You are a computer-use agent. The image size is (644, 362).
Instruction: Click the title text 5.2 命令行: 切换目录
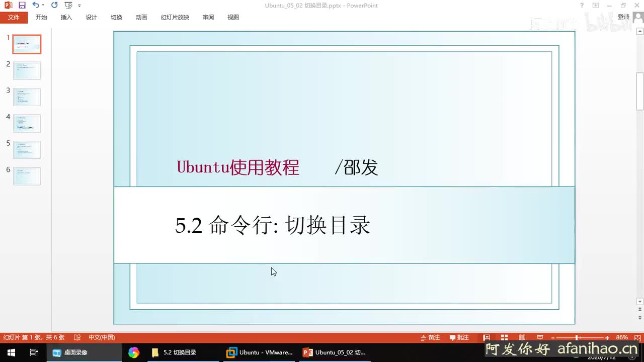coord(273,226)
